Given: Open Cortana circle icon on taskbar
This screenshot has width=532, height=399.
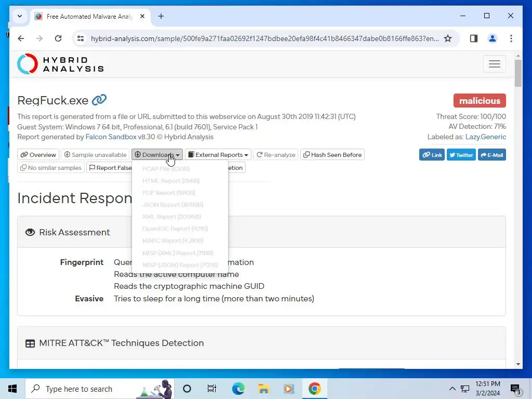Looking at the screenshot, I should [x=187, y=389].
